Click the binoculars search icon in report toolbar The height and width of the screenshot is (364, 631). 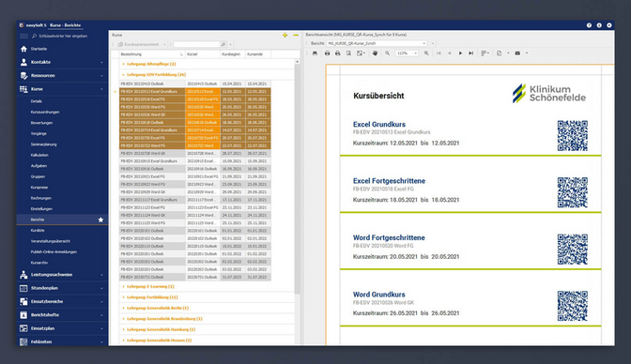click(315, 53)
